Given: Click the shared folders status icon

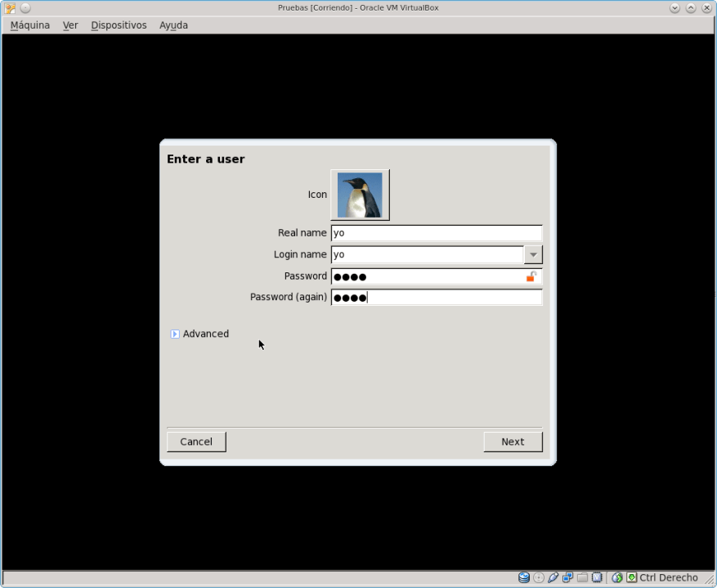Looking at the screenshot, I should click(582, 577).
